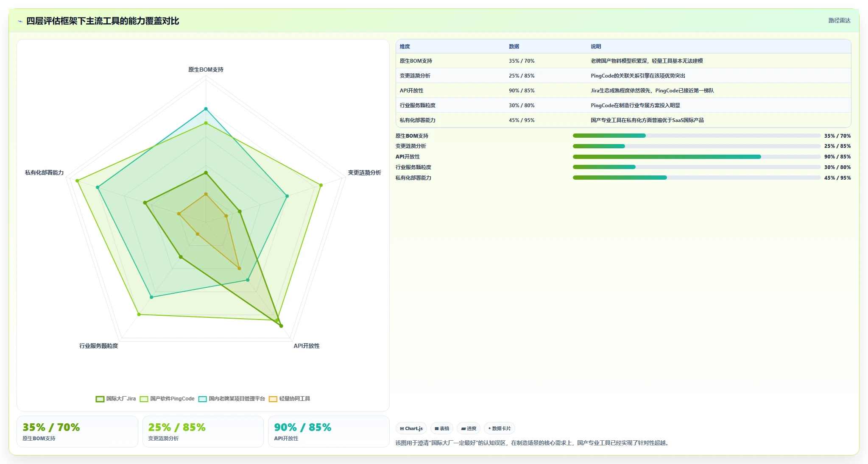868x464 pixels.
Task: Click the 数据 column header
Action: [x=514, y=47]
